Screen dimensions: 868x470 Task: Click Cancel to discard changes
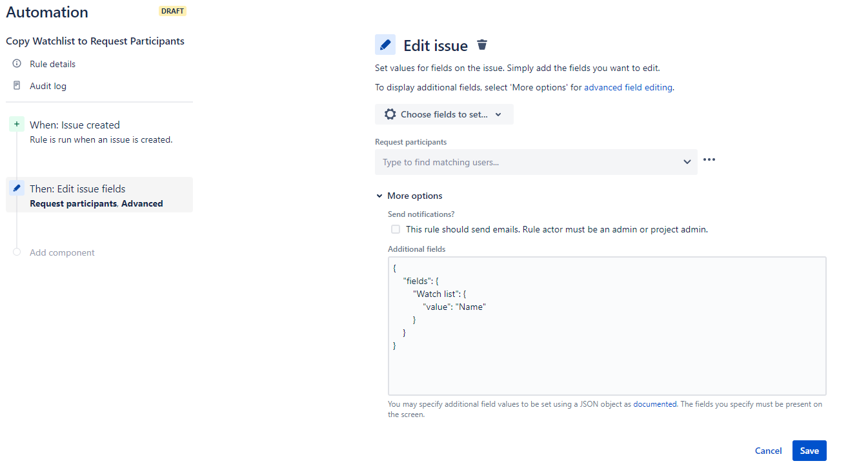click(768, 450)
